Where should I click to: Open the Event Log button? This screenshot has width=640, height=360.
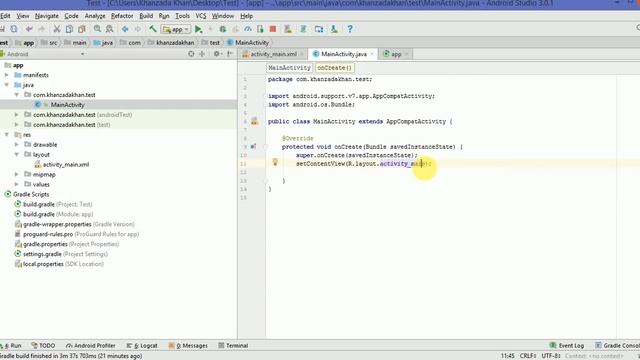(567, 345)
